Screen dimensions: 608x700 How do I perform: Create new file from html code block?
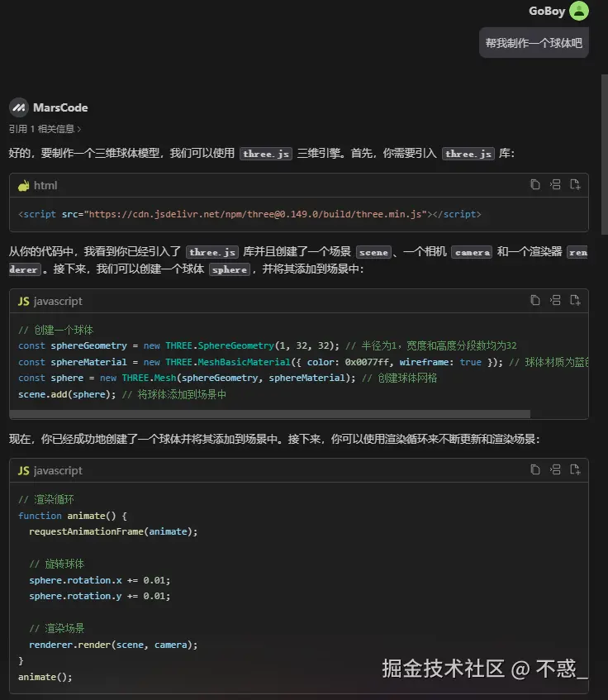point(575,184)
